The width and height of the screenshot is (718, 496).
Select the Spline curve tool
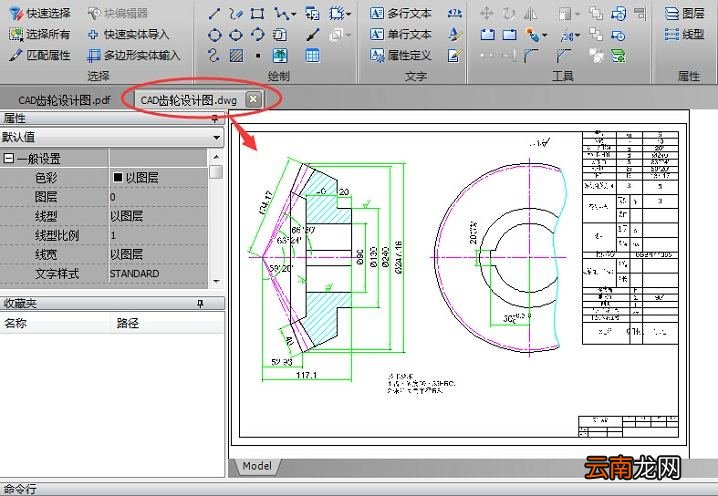click(214, 55)
